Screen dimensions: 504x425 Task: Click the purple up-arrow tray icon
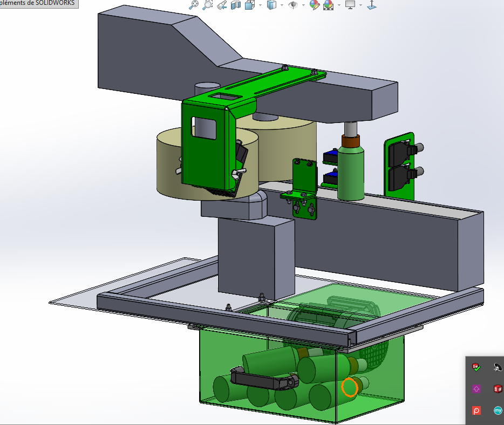476,388
